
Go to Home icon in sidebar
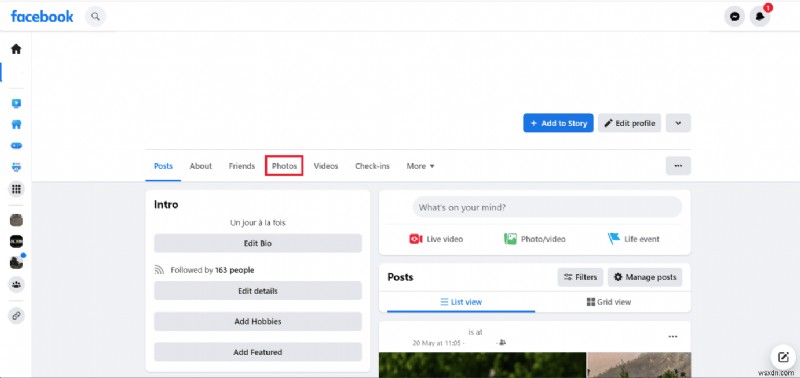(16, 49)
